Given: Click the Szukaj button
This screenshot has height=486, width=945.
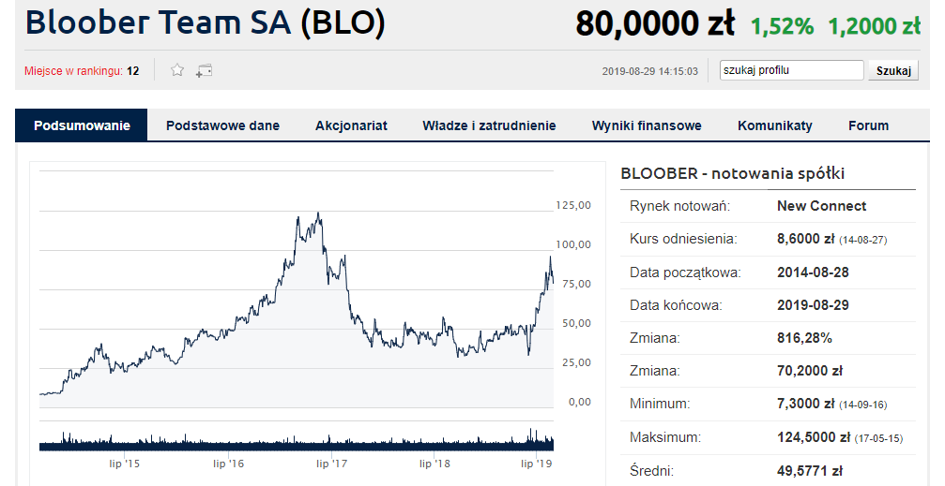Looking at the screenshot, I should (x=893, y=71).
